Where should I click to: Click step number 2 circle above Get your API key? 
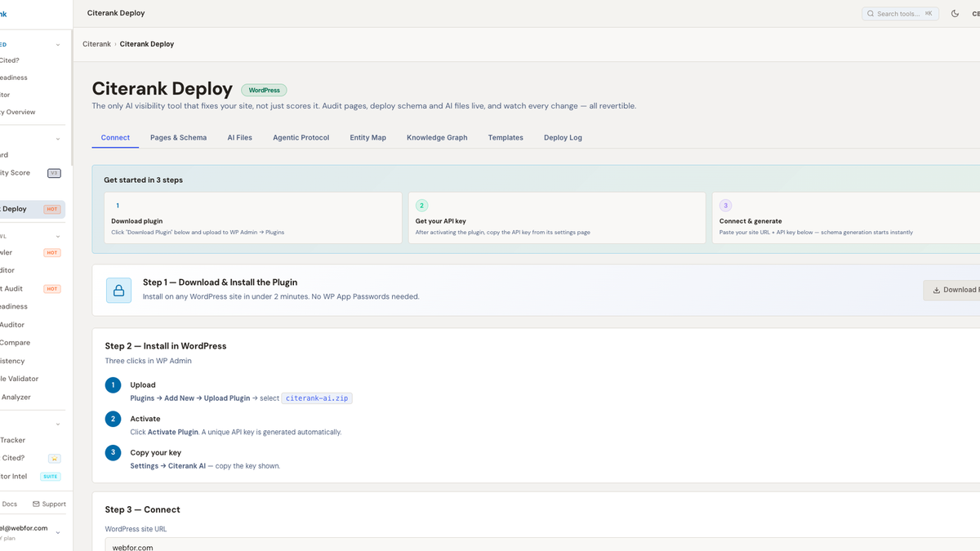421,206
